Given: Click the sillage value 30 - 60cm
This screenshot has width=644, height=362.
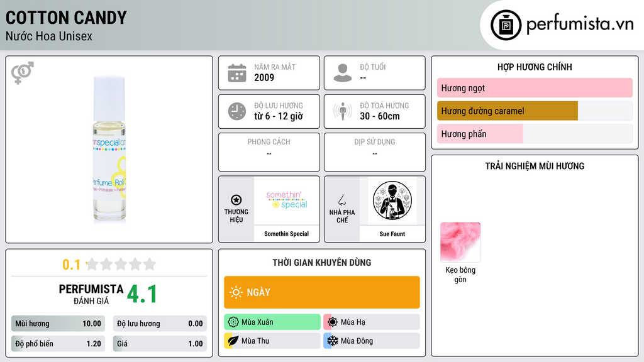Looking at the screenshot, I should coord(380,116).
